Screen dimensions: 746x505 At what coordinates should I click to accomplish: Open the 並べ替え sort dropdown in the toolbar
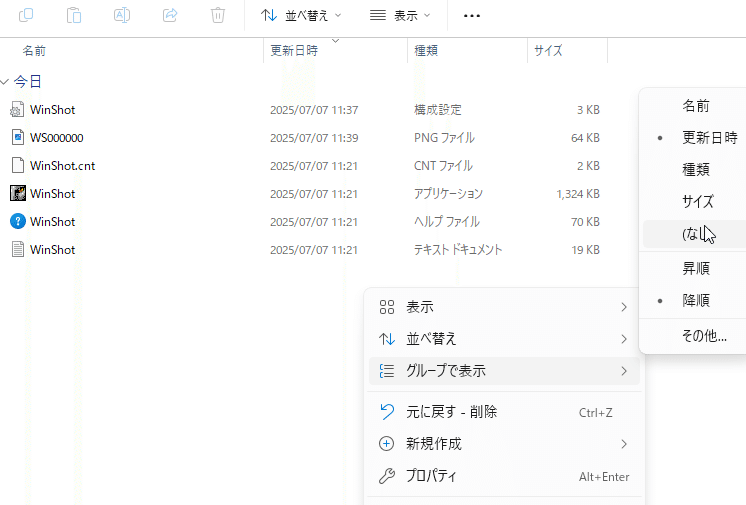(x=301, y=16)
